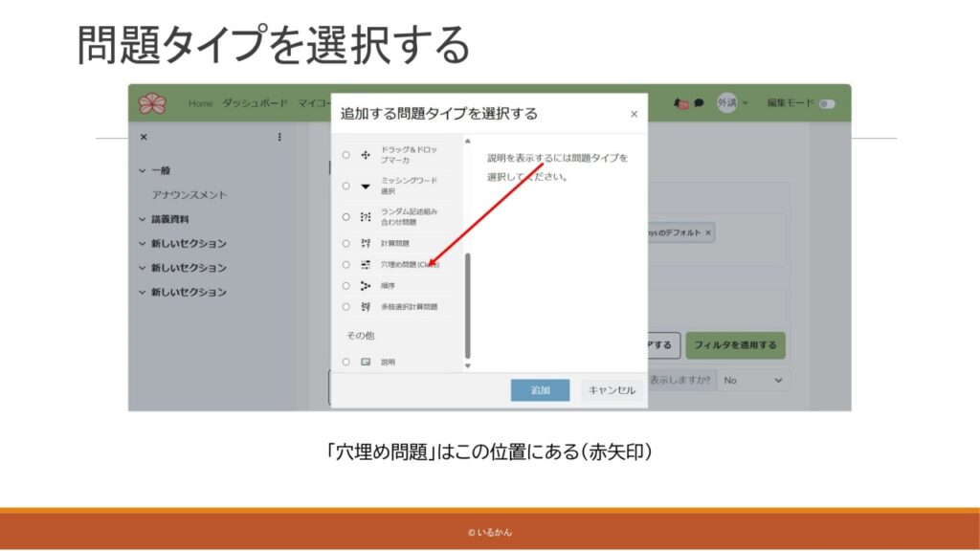Open the Home navigation item
The image size is (980, 551).
click(x=200, y=103)
